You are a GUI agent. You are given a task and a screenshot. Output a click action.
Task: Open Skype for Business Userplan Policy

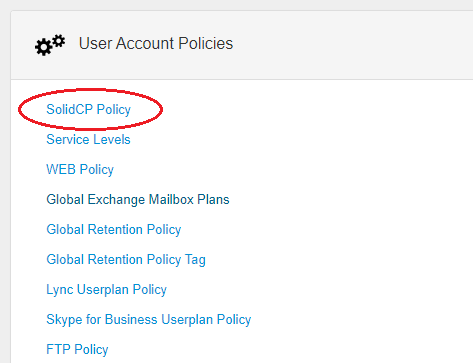(x=149, y=320)
